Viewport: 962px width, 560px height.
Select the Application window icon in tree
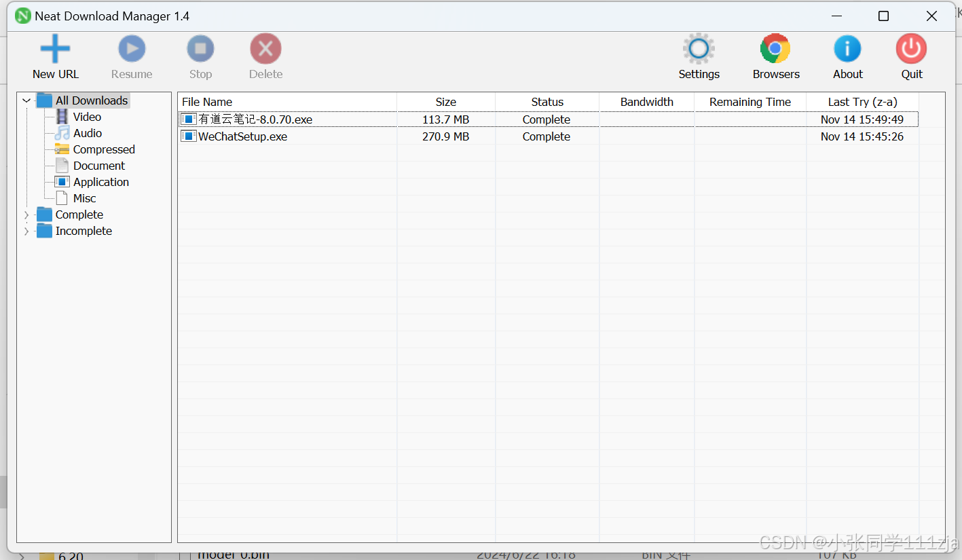(x=62, y=182)
